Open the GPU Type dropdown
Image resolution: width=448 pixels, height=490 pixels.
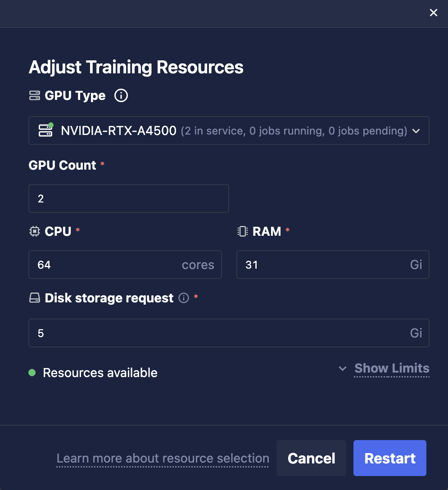(229, 130)
